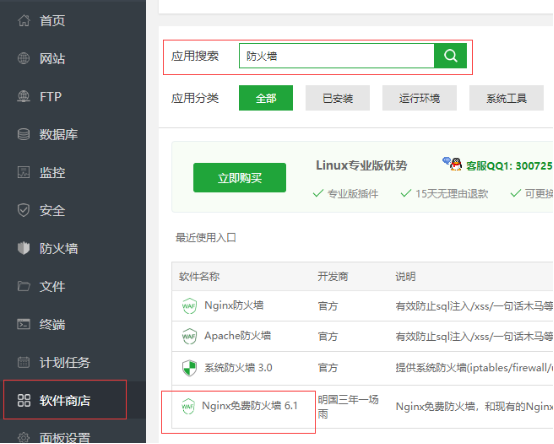
Task: Click the home icon beside 首页
Action: coord(24,20)
